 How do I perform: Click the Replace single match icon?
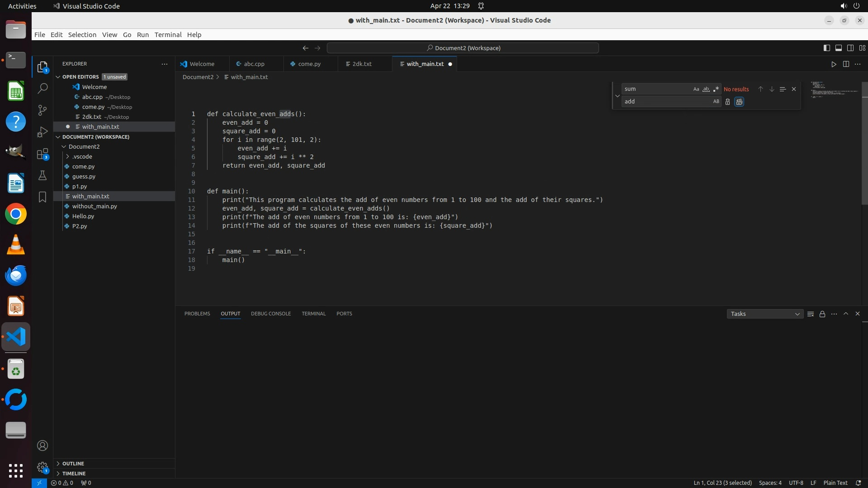click(x=727, y=102)
